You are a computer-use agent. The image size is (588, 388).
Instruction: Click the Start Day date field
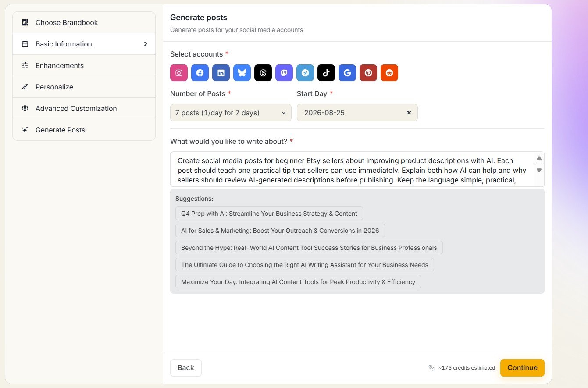357,113
